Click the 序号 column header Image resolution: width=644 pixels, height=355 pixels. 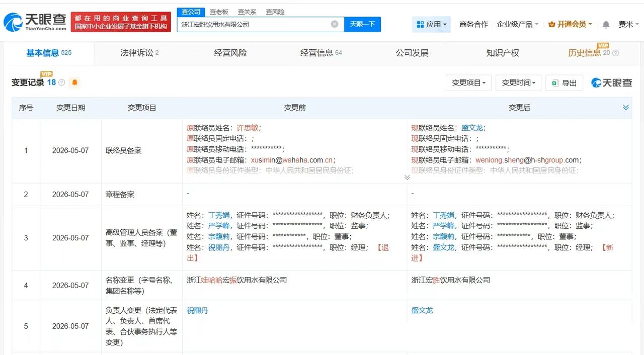(x=26, y=108)
